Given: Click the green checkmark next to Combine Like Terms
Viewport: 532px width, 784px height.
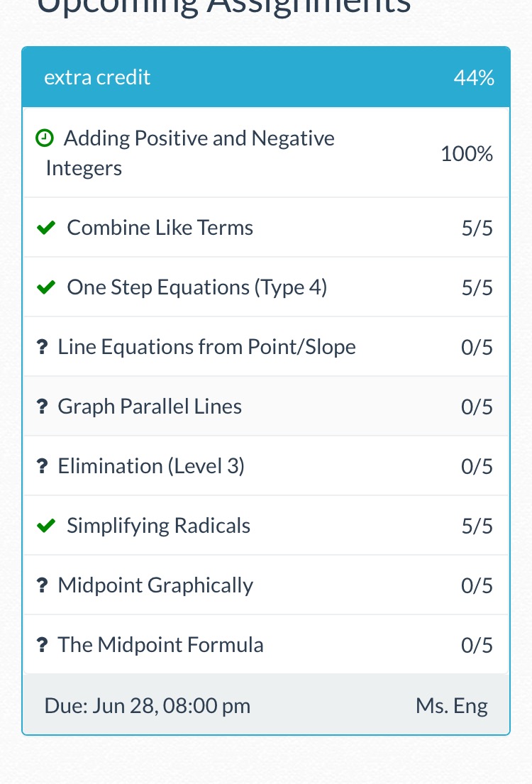Looking at the screenshot, I should 46,228.
